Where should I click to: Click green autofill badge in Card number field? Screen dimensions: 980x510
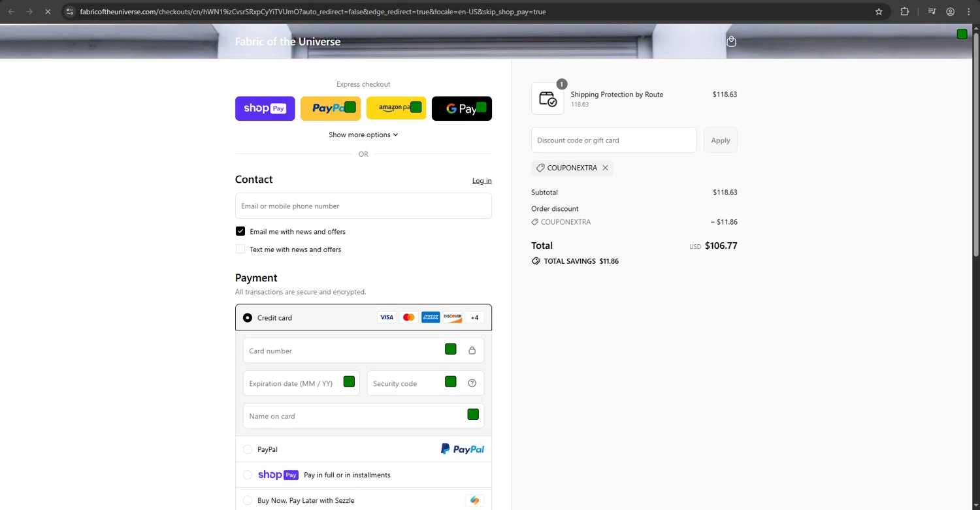pyautogui.click(x=451, y=349)
